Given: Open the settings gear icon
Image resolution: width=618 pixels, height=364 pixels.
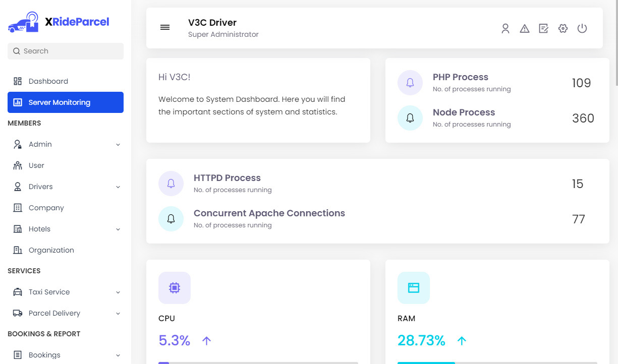Looking at the screenshot, I should tap(563, 29).
